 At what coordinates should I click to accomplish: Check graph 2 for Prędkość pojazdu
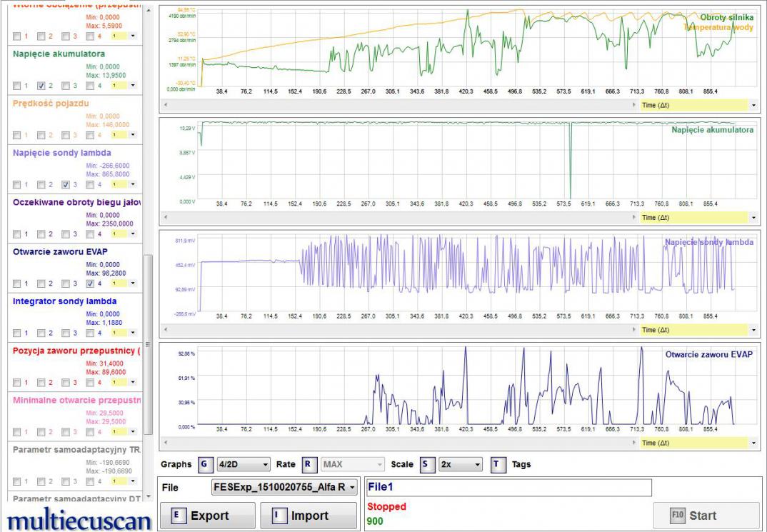tap(41, 135)
